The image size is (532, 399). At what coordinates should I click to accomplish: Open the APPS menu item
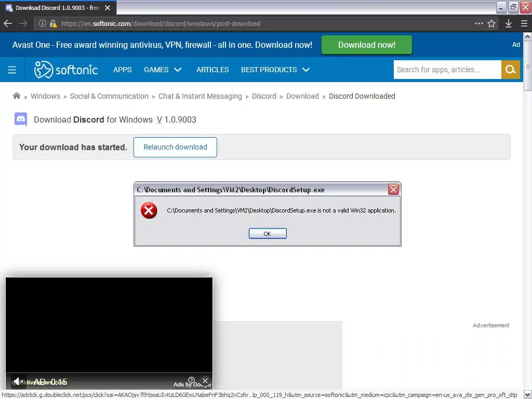pyautogui.click(x=123, y=70)
